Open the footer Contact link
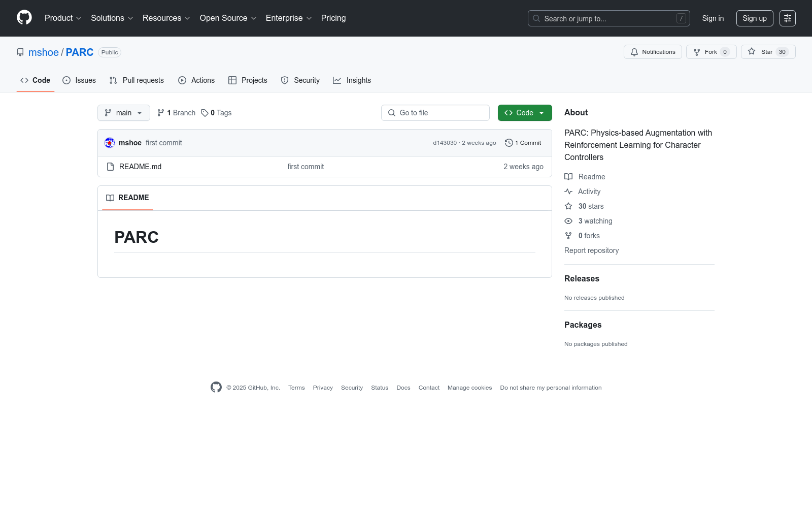This screenshot has width=812, height=508. click(x=429, y=388)
